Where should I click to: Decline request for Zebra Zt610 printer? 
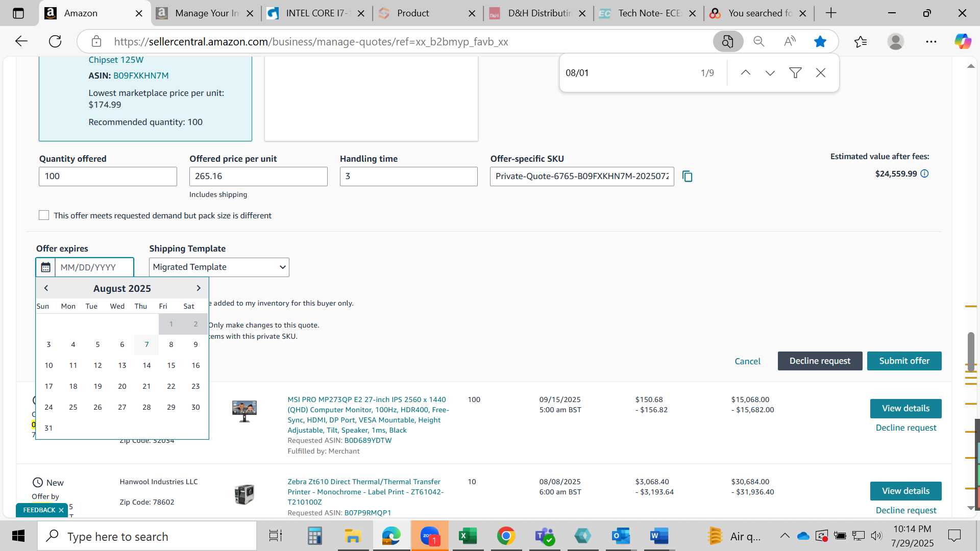906,510
